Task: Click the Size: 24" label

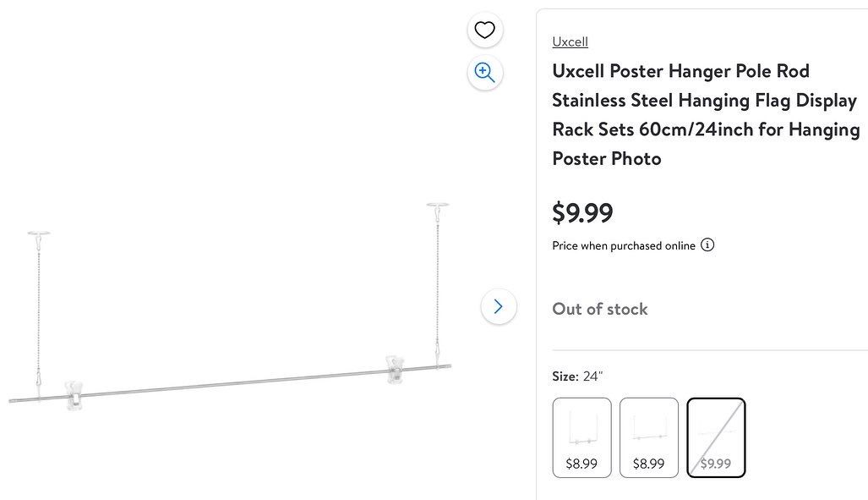Action: [577, 376]
